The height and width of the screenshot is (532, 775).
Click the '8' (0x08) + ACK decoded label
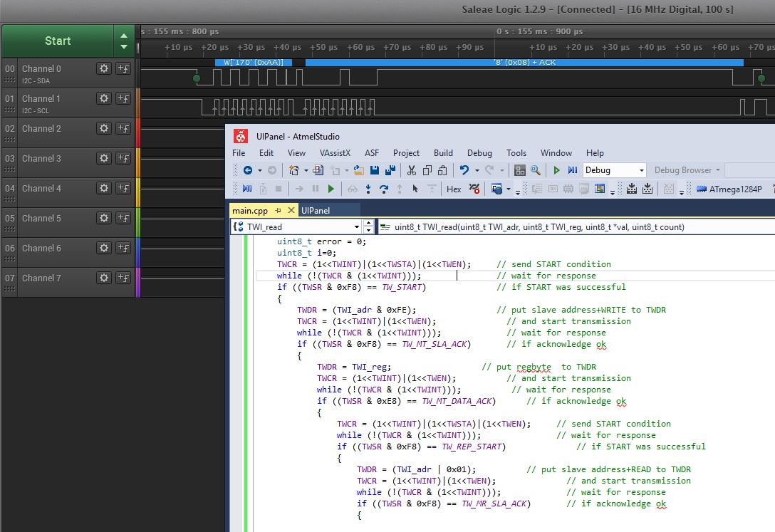pyautogui.click(x=524, y=62)
